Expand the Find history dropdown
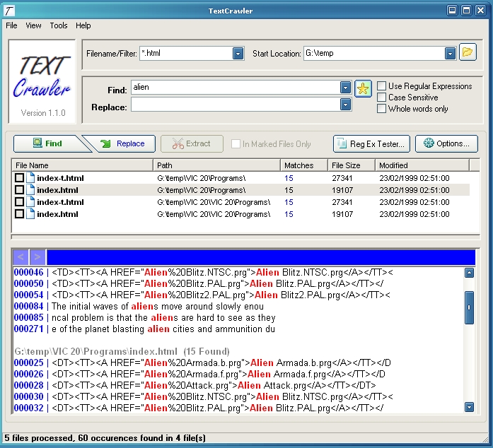The width and height of the screenshot is (493, 448). click(345, 88)
